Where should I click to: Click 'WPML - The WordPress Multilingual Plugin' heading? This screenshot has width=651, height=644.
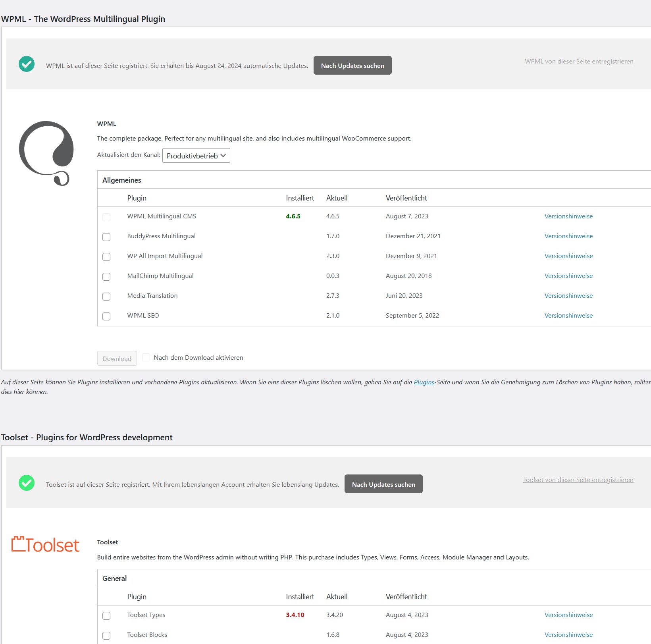[83, 19]
